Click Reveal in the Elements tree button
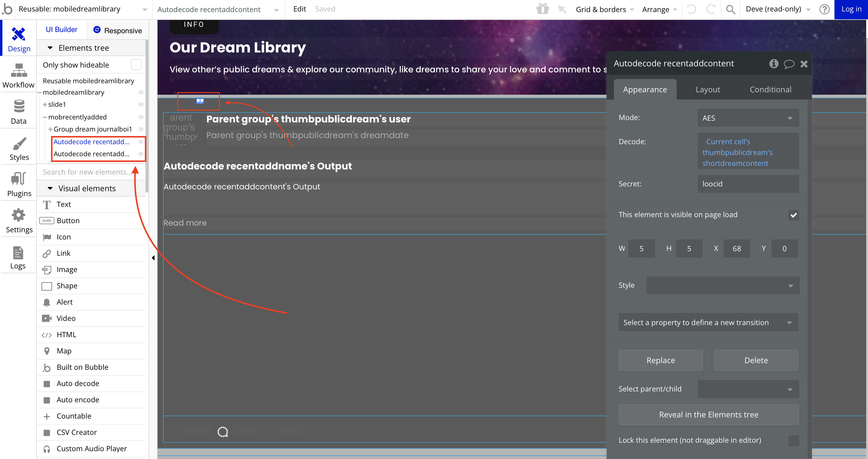 pos(708,415)
